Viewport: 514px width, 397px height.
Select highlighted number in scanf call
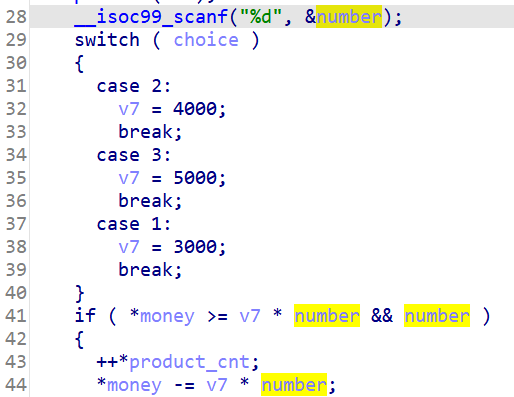click(x=349, y=17)
